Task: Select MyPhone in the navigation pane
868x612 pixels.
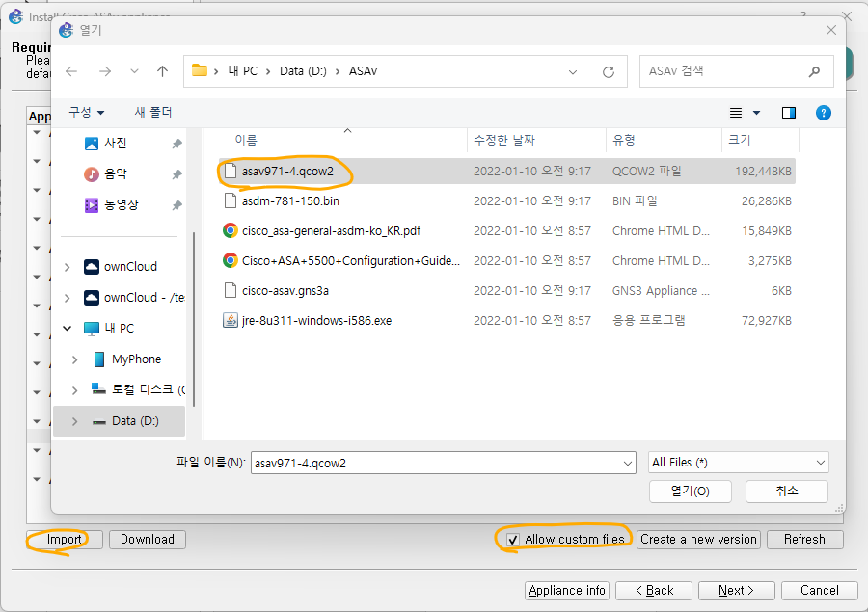Action: point(136,359)
